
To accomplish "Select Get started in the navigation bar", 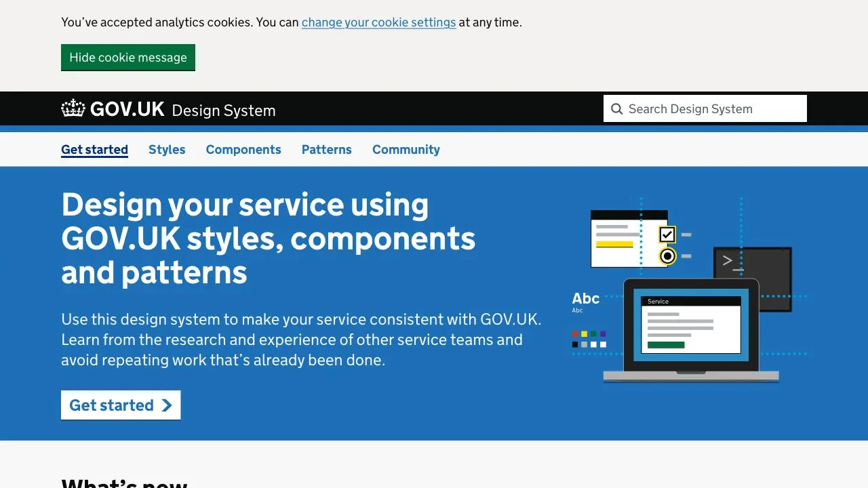I will 94,150.
